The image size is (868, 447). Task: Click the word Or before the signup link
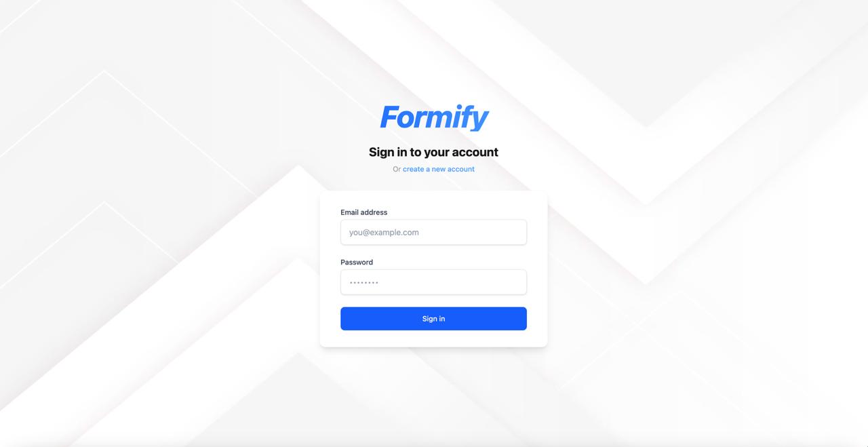tap(397, 169)
